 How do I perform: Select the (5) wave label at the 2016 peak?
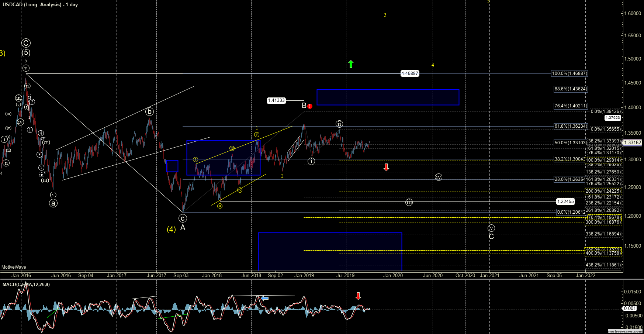click(x=26, y=53)
